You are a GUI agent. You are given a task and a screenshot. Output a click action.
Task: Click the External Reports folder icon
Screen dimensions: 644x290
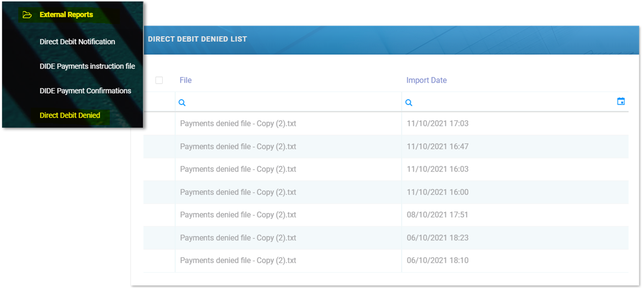(27, 15)
